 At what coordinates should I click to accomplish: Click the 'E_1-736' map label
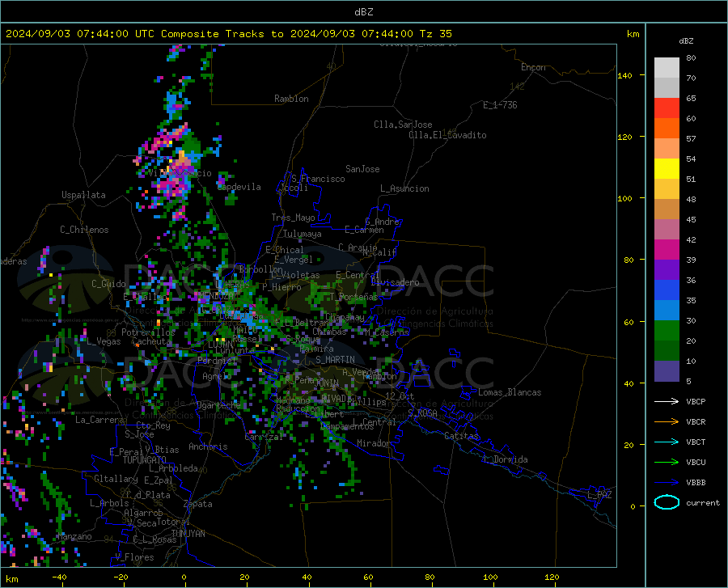point(500,105)
